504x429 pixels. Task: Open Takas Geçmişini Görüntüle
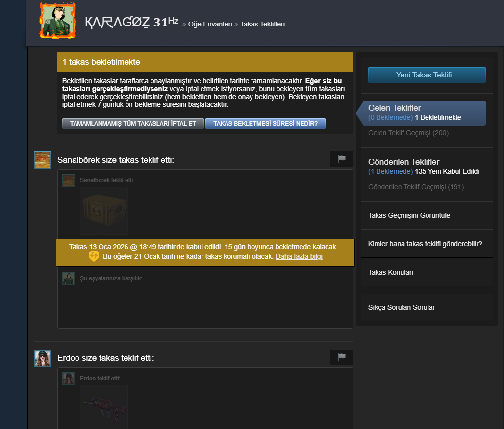click(409, 215)
